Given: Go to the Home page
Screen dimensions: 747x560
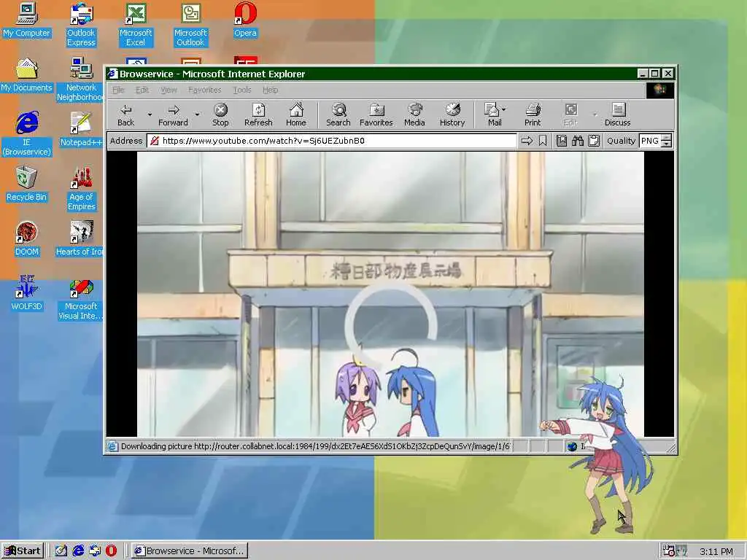Looking at the screenshot, I should (x=296, y=114).
